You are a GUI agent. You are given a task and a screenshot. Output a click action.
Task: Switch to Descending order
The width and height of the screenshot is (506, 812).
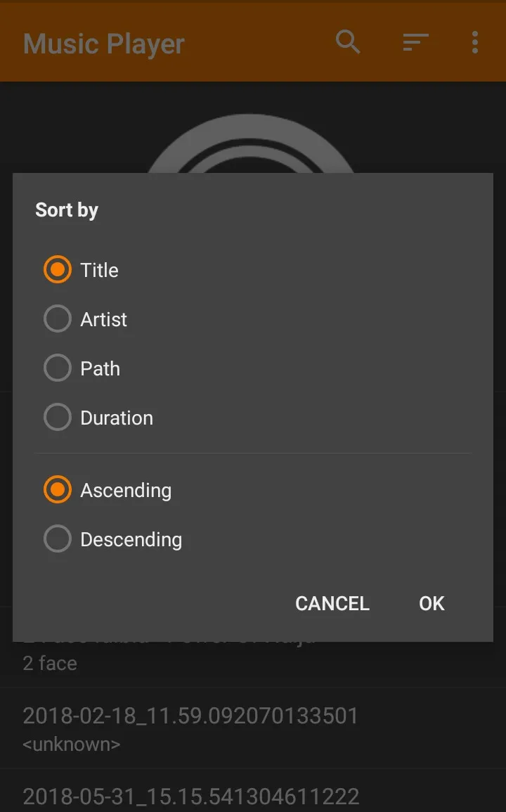pos(57,539)
